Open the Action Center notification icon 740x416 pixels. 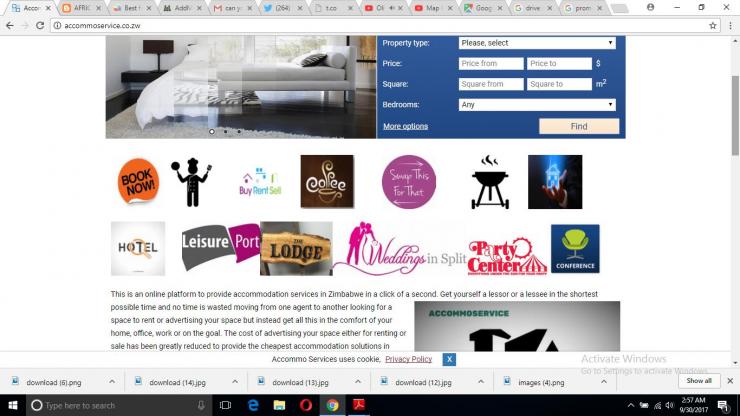(x=723, y=405)
